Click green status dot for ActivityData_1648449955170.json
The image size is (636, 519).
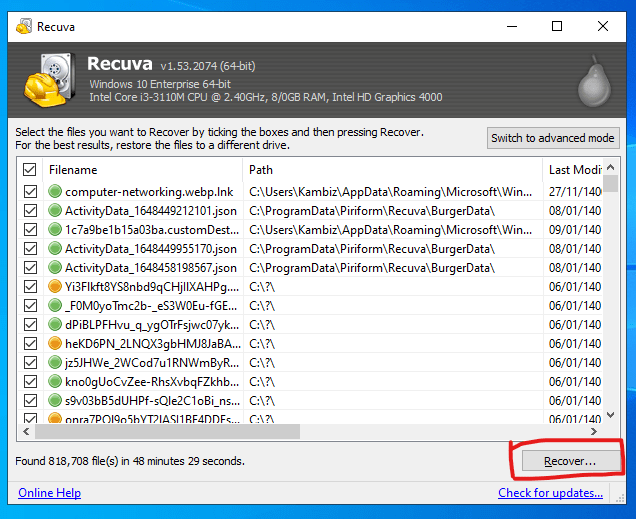coord(55,248)
